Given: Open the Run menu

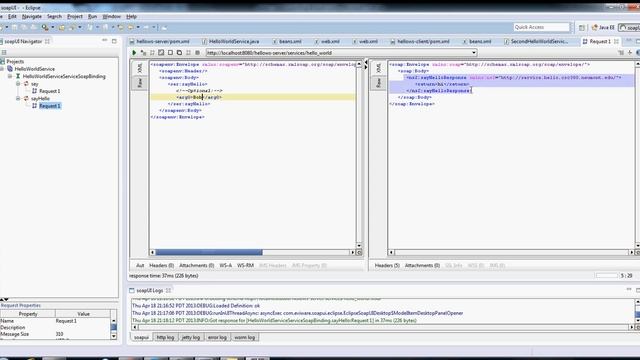Looking at the screenshot, I should tap(93, 17).
